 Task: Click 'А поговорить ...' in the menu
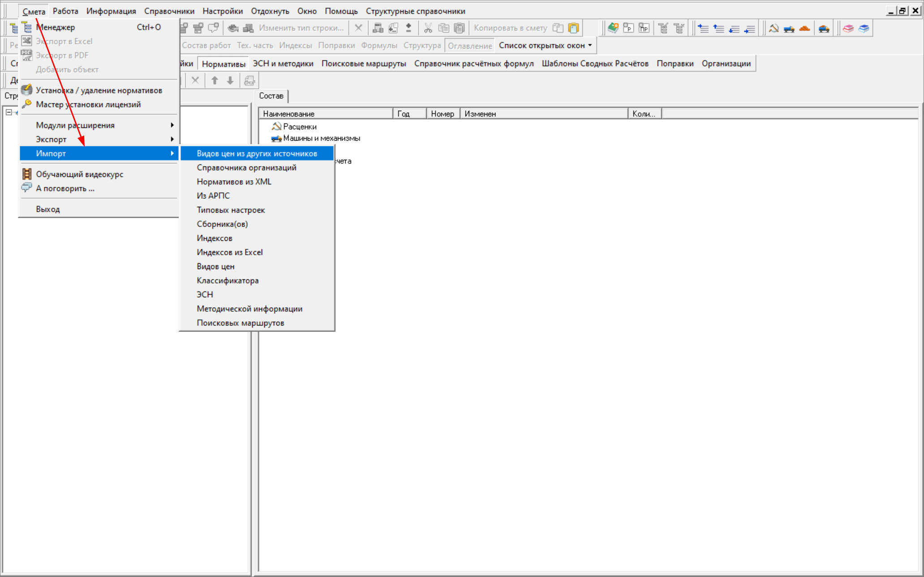click(x=99, y=188)
